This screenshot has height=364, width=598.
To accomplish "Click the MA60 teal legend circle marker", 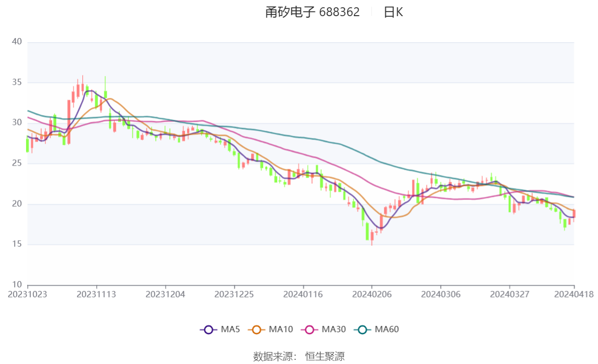I will (363, 330).
